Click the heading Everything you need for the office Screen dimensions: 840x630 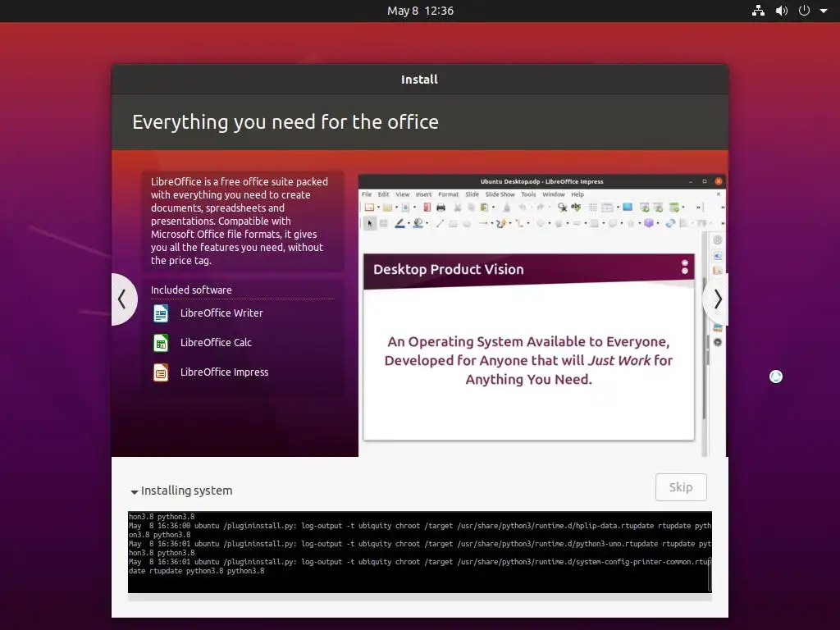pyautogui.click(x=285, y=122)
